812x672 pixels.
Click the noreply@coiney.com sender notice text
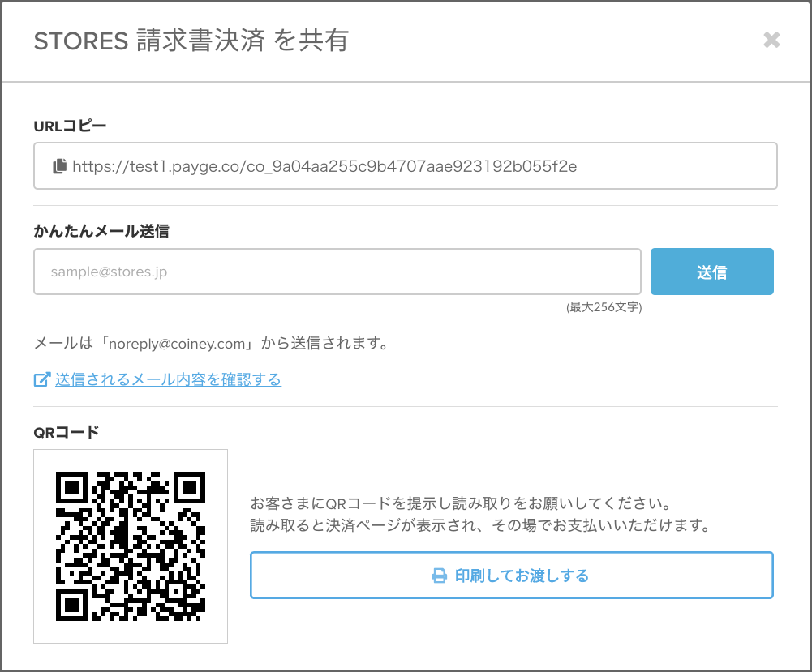pyautogui.click(x=213, y=343)
